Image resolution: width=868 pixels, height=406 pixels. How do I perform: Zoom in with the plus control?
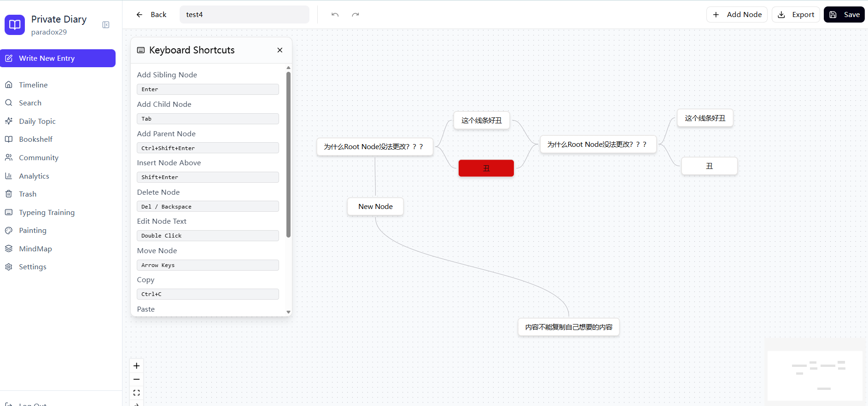pyautogui.click(x=137, y=366)
